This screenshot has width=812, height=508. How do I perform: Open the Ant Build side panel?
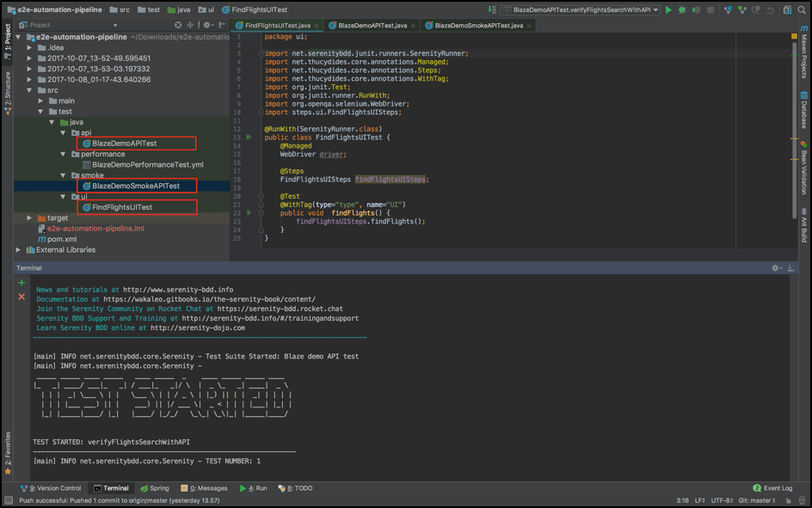point(803,225)
